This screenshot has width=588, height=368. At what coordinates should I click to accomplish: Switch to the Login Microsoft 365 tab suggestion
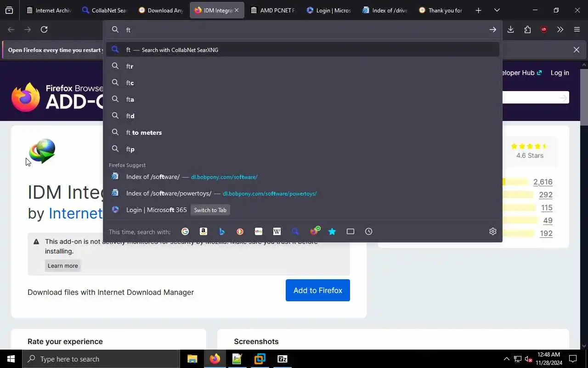click(x=303, y=210)
